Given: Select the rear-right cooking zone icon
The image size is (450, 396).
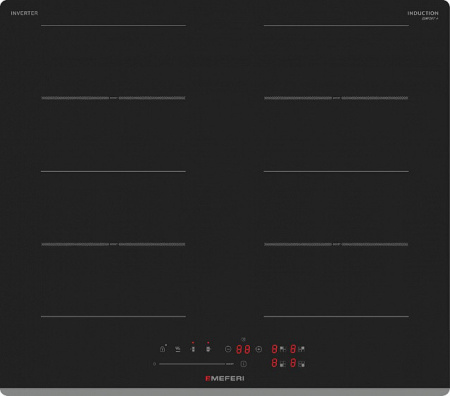Looking at the screenshot, I should (302, 349).
